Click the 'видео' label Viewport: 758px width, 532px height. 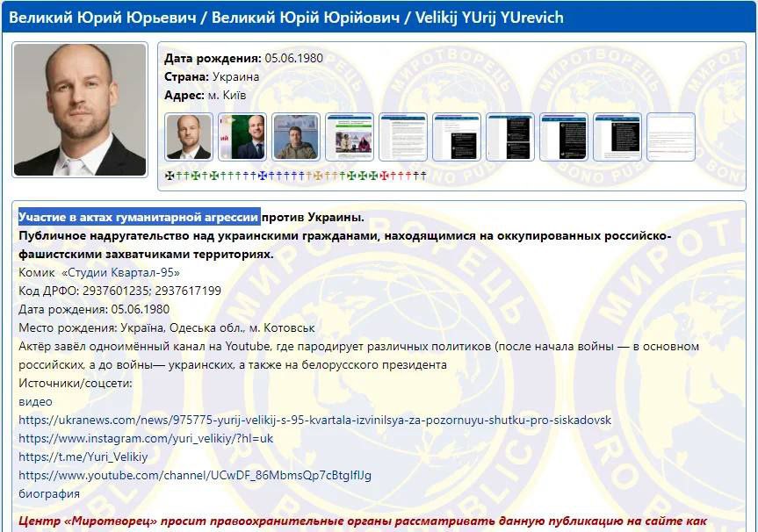[x=35, y=401]
